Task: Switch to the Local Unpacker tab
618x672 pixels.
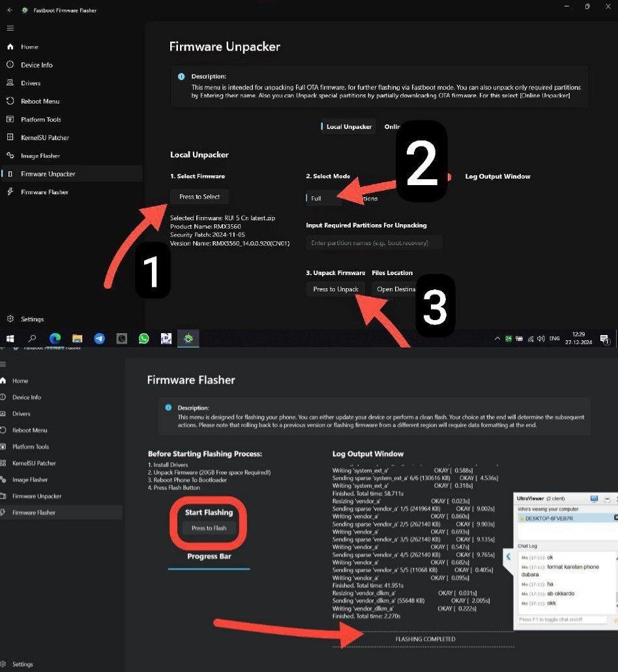Action: [x=349, y=126]
